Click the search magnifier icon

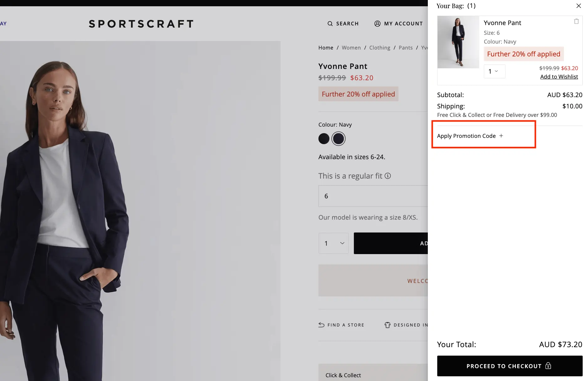click(330, 23)
